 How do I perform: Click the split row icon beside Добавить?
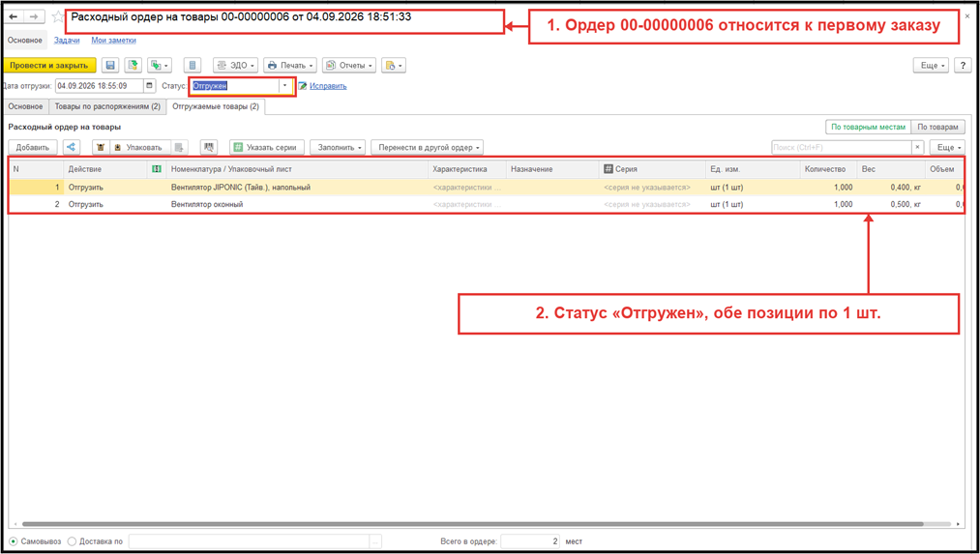(72, 147)
